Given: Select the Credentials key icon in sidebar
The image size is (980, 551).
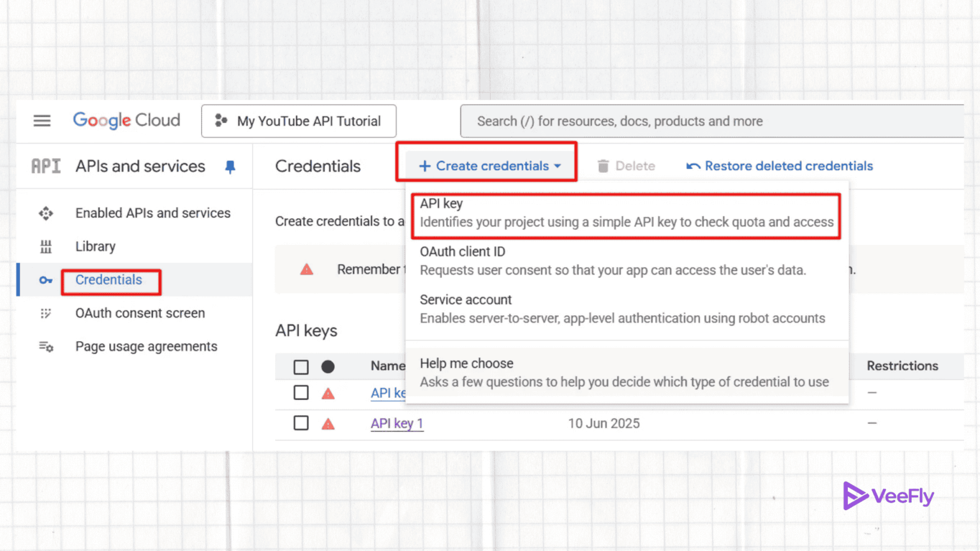Looking at the screenshot, I should [x=45, y=280].
